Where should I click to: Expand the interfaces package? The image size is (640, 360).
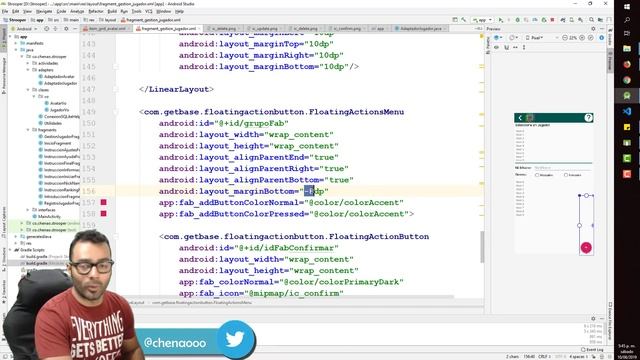27,210
